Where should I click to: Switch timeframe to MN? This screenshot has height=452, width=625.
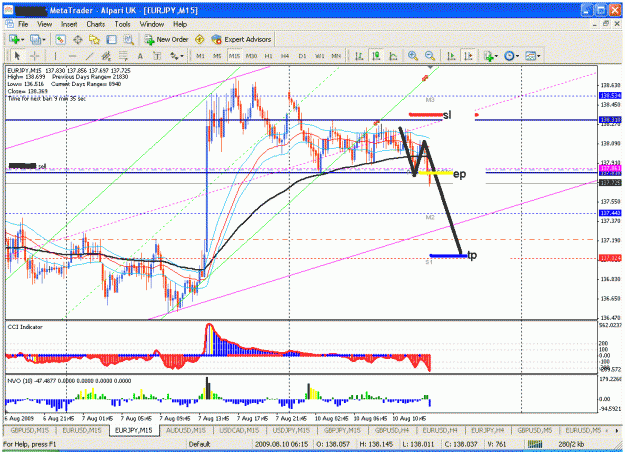(x=336, y=56)
